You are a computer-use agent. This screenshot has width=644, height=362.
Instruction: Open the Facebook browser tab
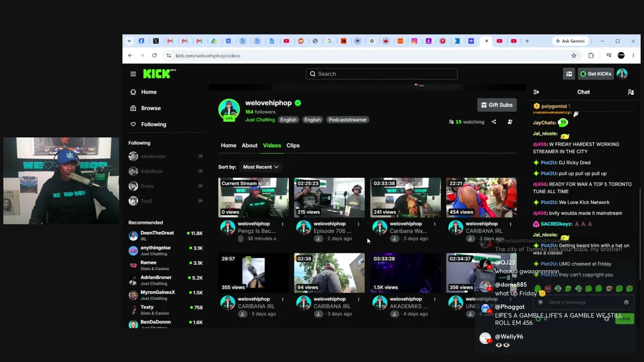[141, 41]
